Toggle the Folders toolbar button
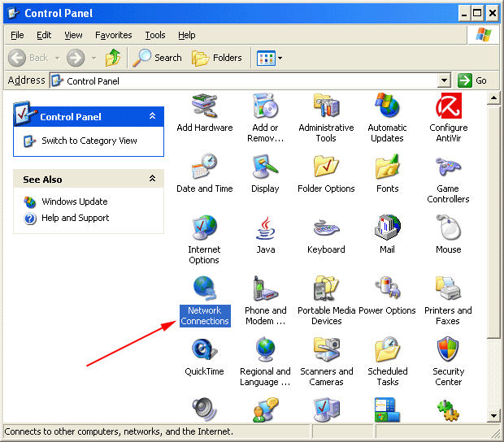This screenshot has height=442, width=504. [217, 58]
